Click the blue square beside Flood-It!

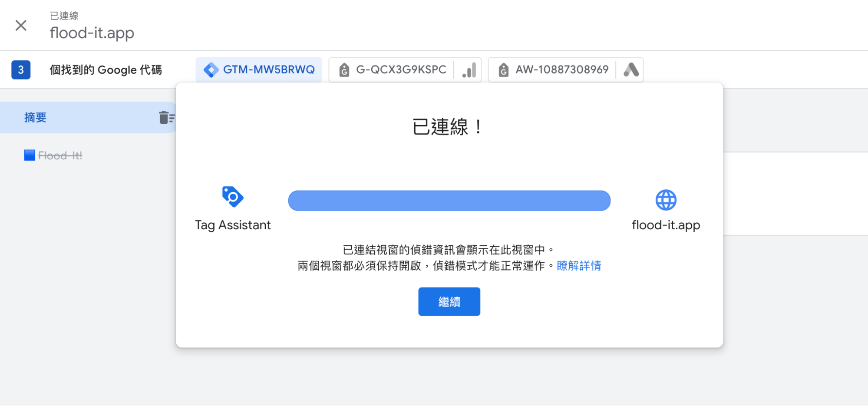(29, 155)
